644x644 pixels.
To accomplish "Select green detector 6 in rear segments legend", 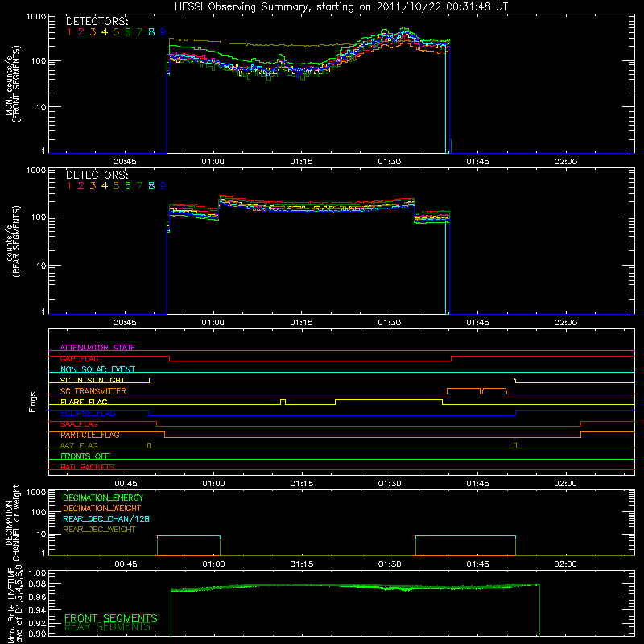I will 128,186.
